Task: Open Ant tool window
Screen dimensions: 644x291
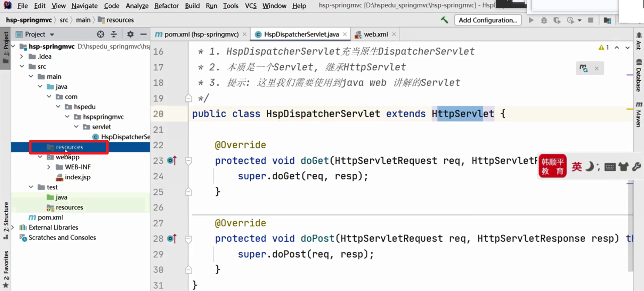Action: (639, 41)
